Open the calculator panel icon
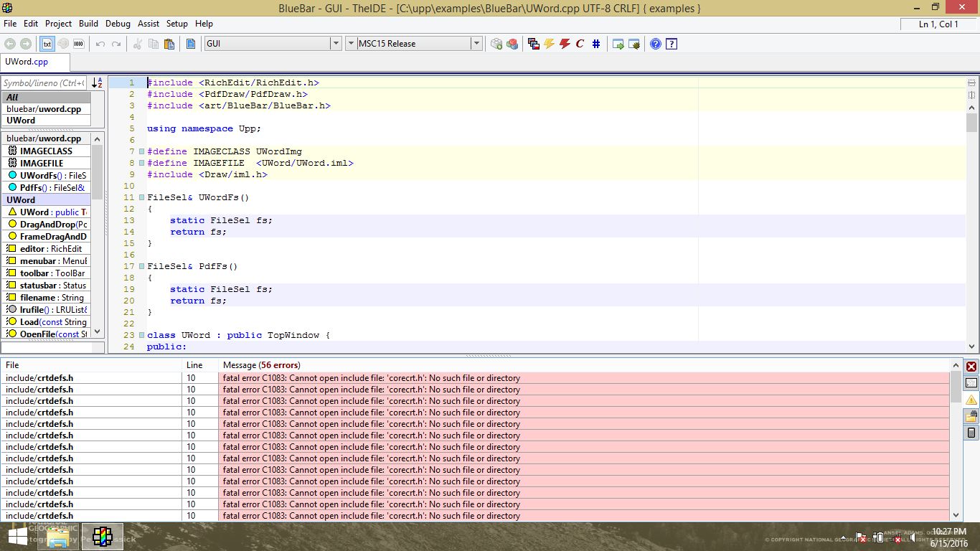This screenshot has width=980, height=551. click(x=971, y=433)
